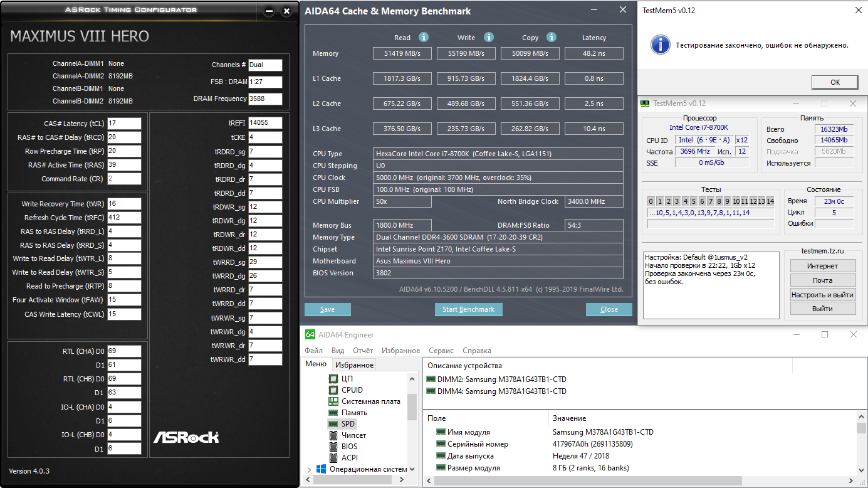Open the Отчёт menu

pyautogui.click(x=363, y=351)
